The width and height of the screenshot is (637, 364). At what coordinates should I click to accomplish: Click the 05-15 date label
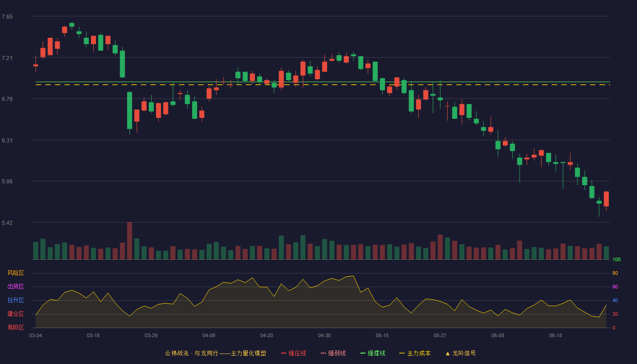(x=382, y=335)
